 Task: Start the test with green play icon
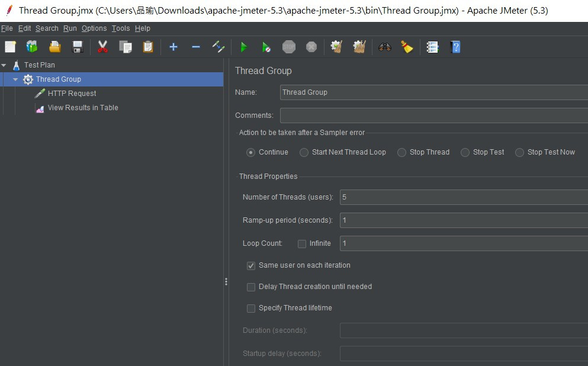[x=244, y=47]
